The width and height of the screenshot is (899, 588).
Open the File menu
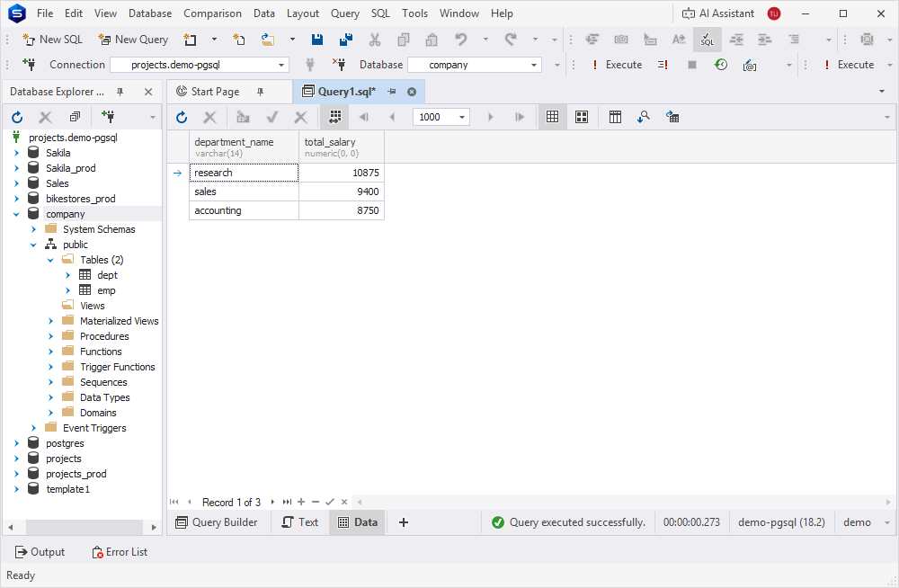[45, 13]
